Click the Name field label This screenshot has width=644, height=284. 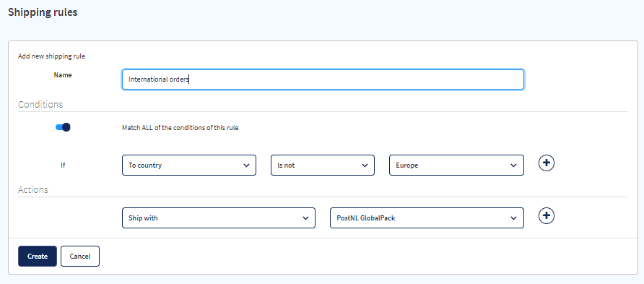click(63, 75)
